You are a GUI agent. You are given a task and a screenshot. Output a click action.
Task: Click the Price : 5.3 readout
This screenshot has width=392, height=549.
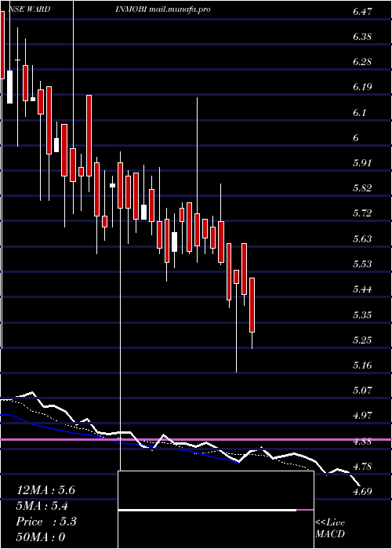46,522
